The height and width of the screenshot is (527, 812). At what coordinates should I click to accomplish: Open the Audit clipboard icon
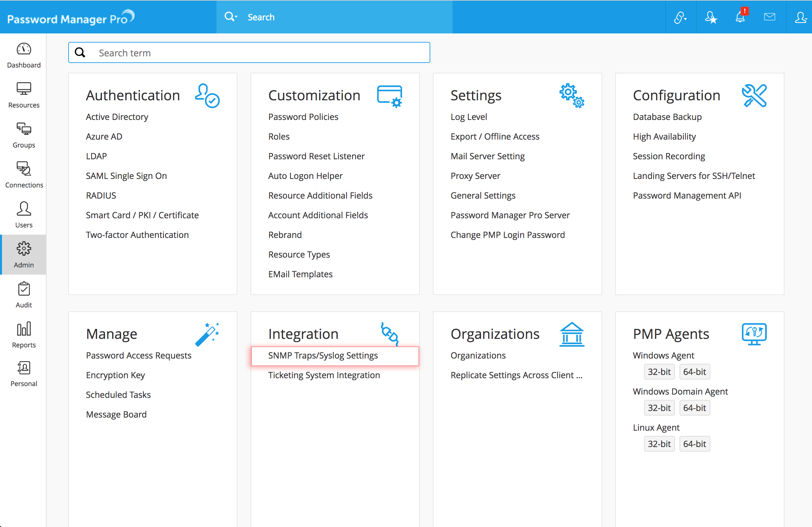pyautogui.click(x=24, y=295)
